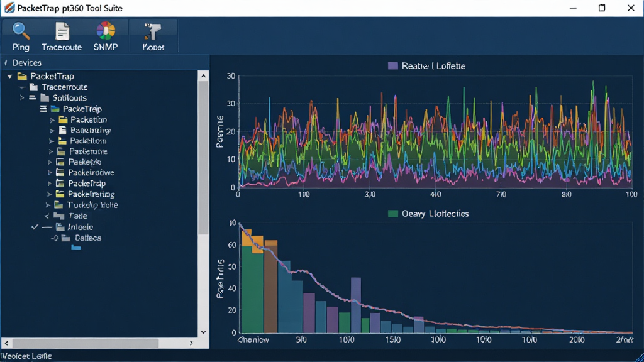The width and height of the screenshot is (644, 362).
Task: Click the hammer tool icon in toolbar
Action: tap(153, 32)
